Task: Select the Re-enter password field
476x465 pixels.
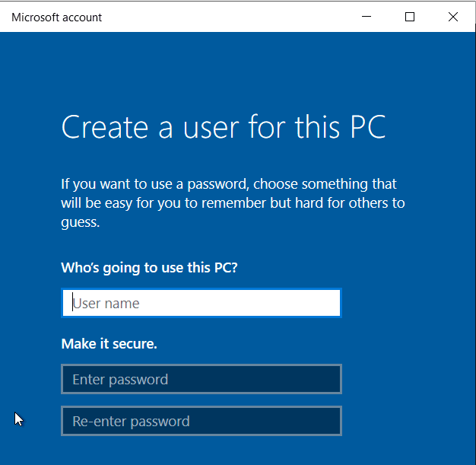Action: 202,421
